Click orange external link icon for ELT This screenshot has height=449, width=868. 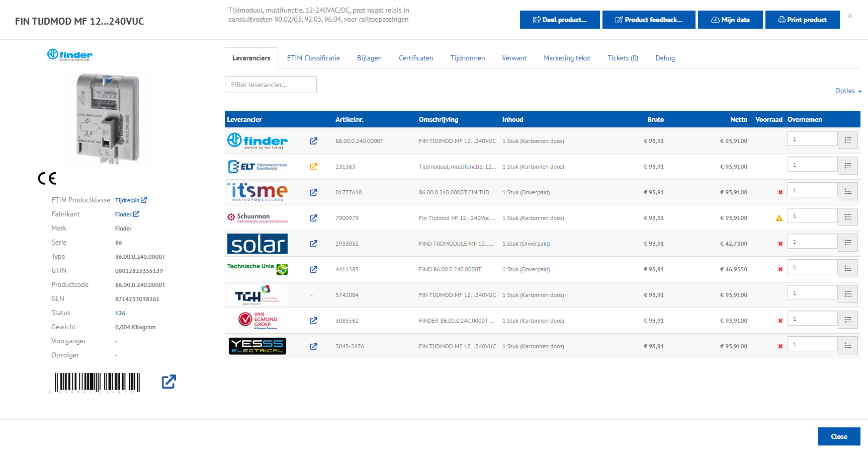pyautogui.click(x=313, y=167)
